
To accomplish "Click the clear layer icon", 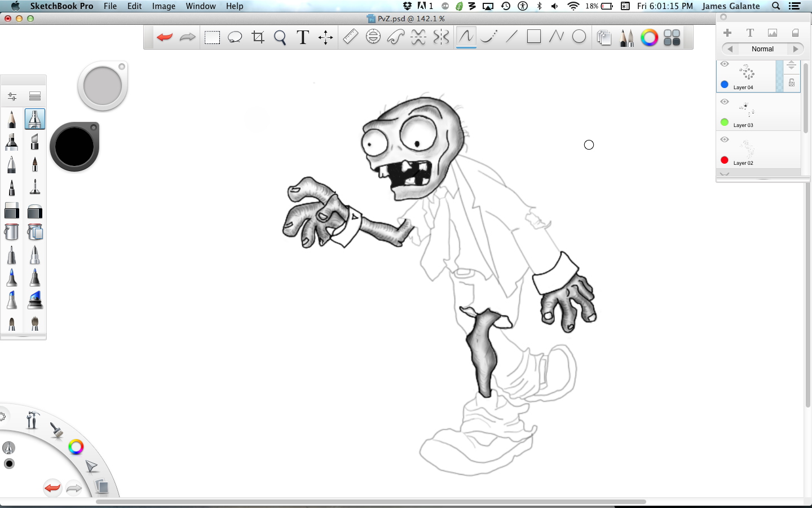I will click(795, 33).
